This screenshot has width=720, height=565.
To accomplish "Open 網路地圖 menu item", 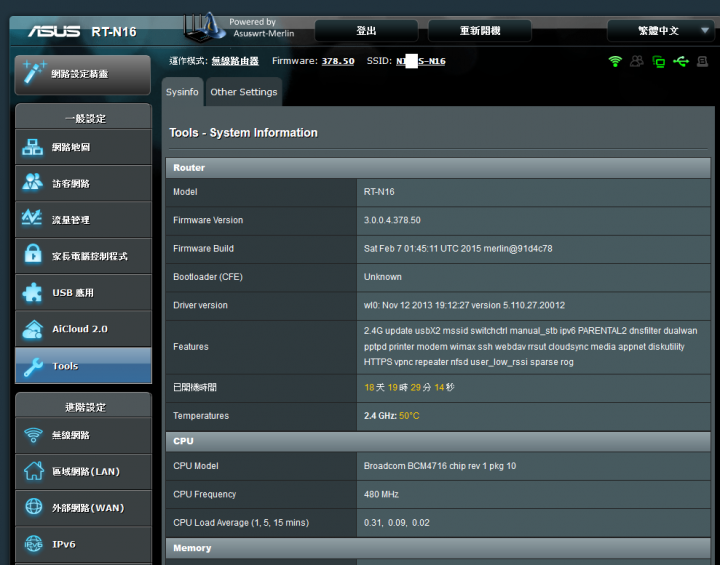I will (83, 147).
